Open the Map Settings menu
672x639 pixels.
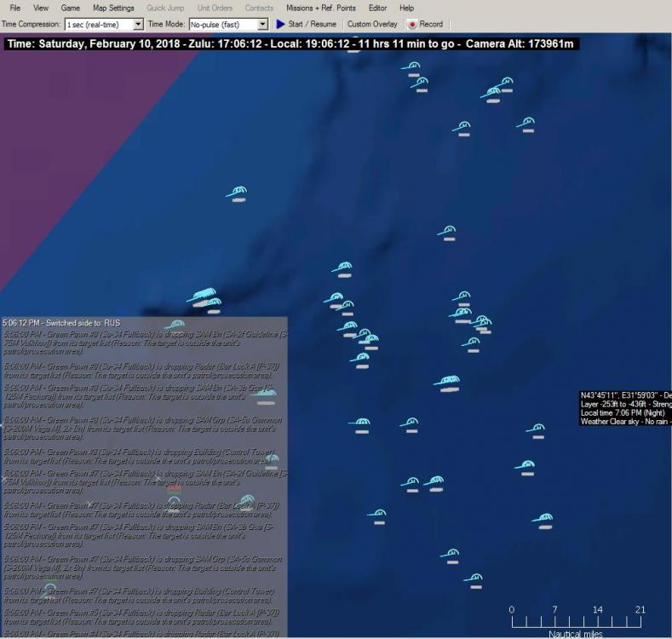(x=113, y=8)
